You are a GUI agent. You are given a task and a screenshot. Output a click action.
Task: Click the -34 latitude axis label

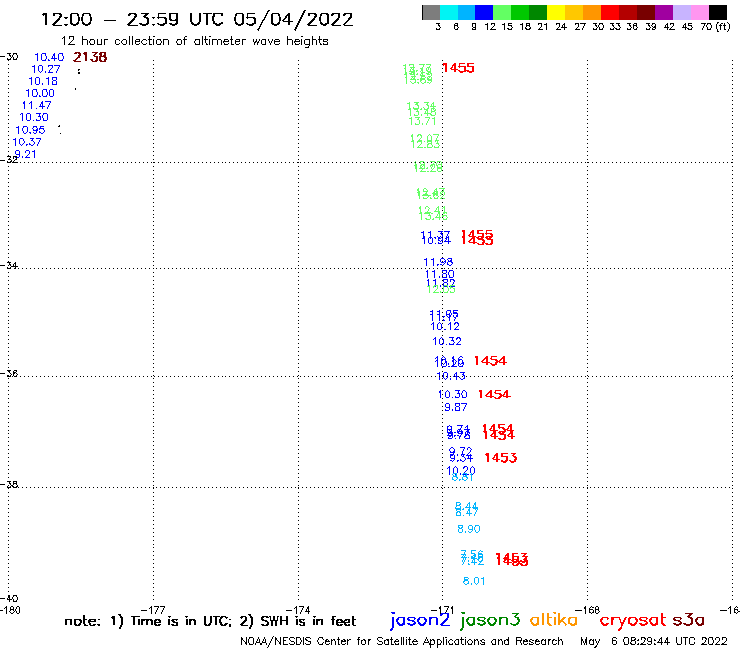(x=9, y=265)
